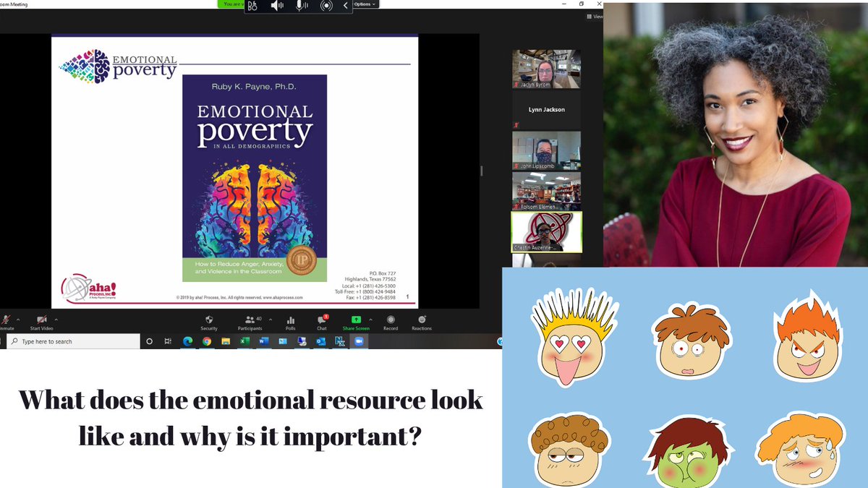Open Outlook from the taskbar

[320, 341]
